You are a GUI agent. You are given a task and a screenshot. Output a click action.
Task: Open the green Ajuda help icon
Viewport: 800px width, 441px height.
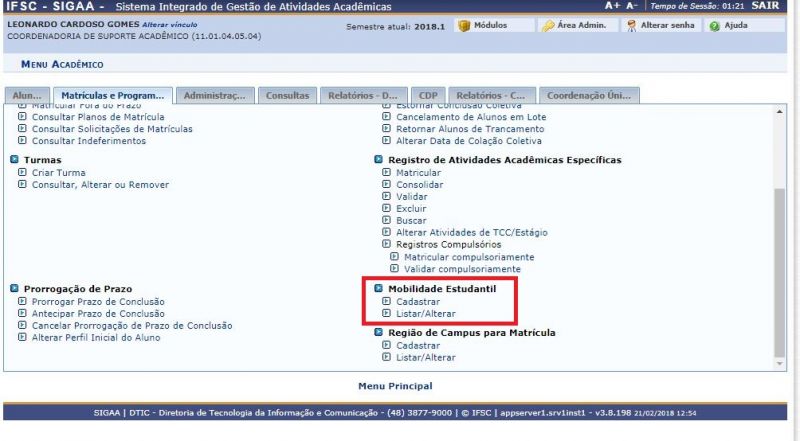click(715, 26)
